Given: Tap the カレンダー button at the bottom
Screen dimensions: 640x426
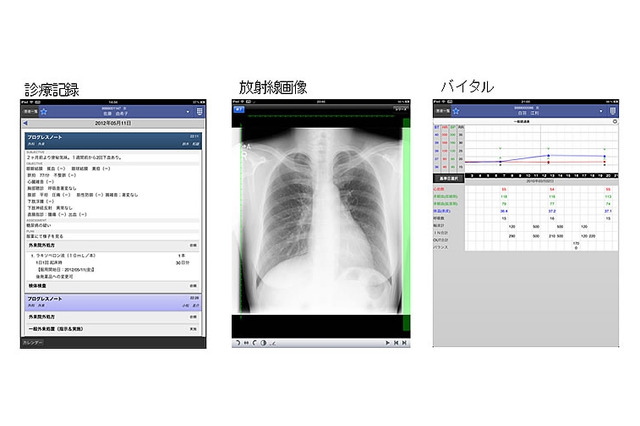Looking at the screenshot, I should pos(32,343).
